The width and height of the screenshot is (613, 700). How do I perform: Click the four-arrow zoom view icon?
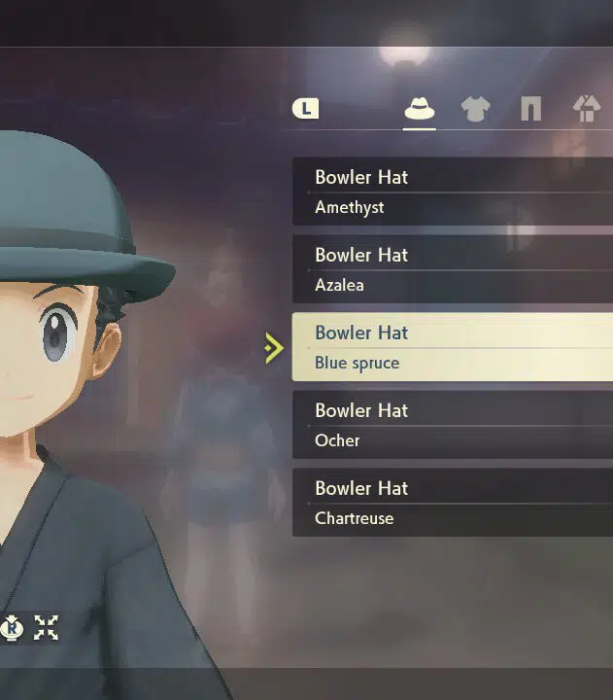46,628
